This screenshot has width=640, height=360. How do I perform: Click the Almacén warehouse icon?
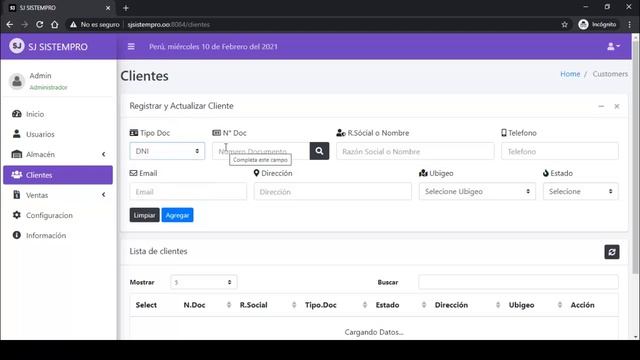pos(17,154)
